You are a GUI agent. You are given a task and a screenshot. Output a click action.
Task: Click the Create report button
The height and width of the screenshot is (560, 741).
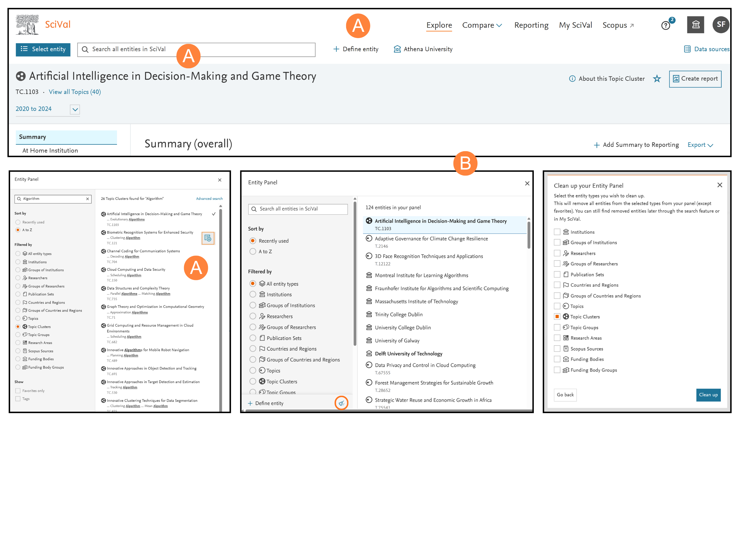coord(695,79)
